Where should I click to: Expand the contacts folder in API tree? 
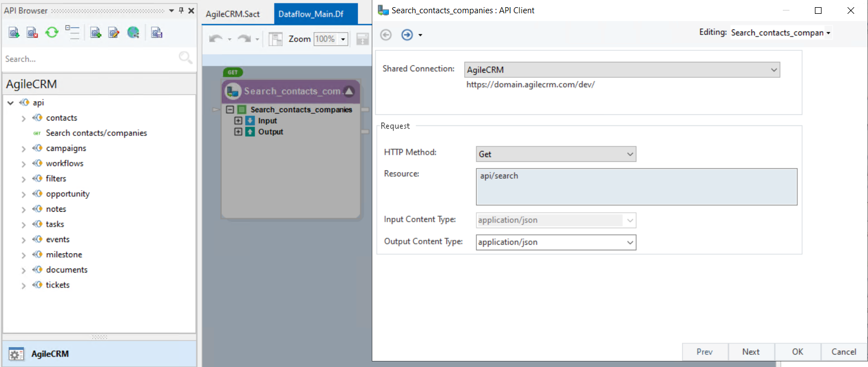tap(23, 118)
